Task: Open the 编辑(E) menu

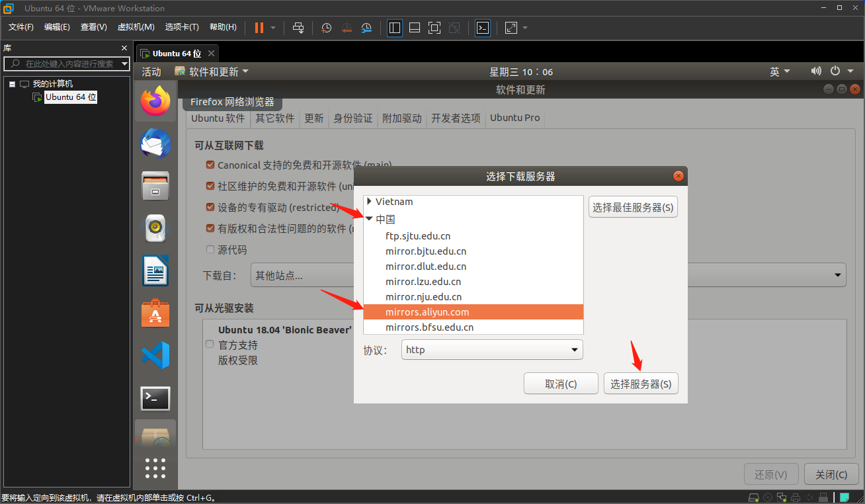Action: (x=57, y=27)
